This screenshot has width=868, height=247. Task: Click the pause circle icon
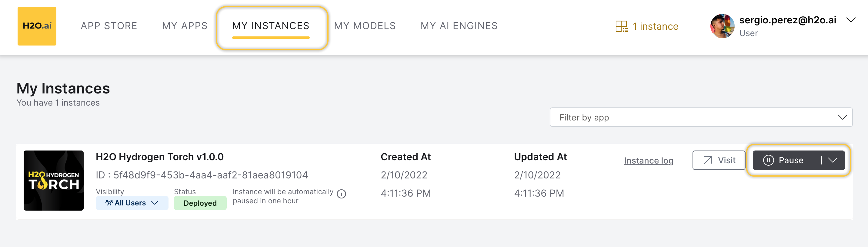click(768, 160)
